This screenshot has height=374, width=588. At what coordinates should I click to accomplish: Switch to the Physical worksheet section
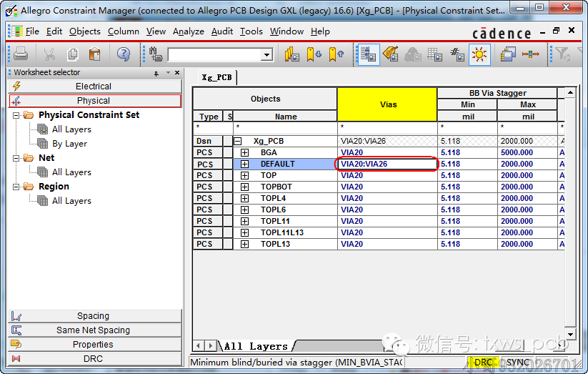point(94,101)
